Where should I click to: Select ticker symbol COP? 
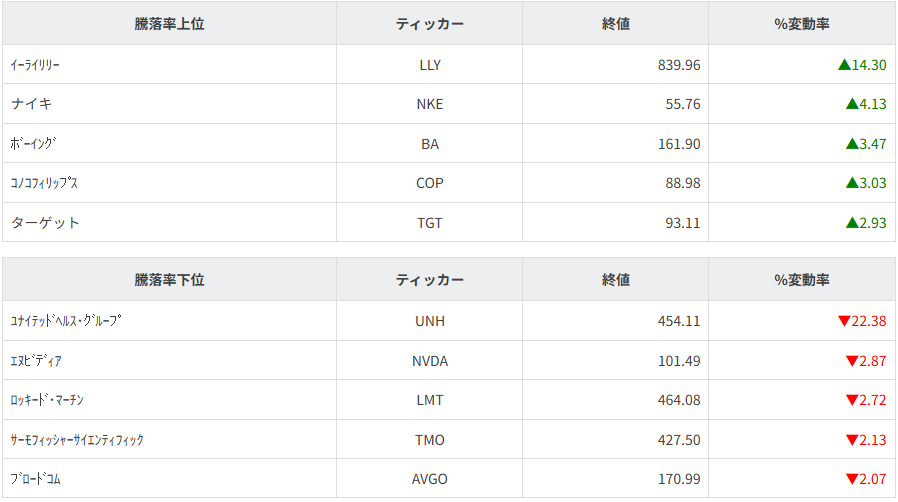click(x=429, y=183)
